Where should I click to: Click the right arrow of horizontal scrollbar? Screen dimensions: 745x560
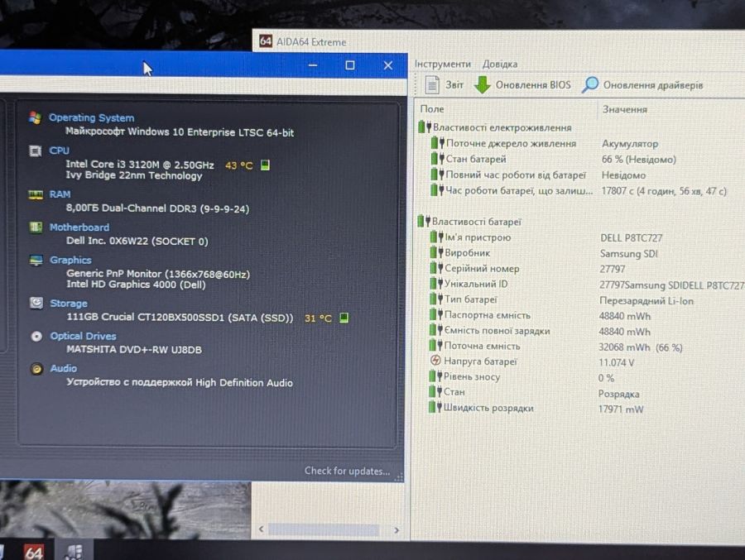[397, 530]
